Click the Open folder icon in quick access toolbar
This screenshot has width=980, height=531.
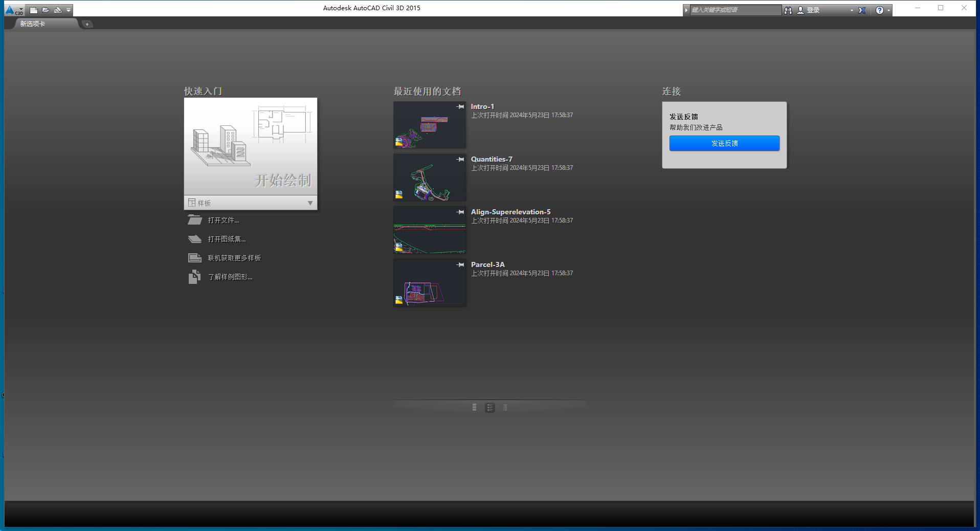[46, 10]
